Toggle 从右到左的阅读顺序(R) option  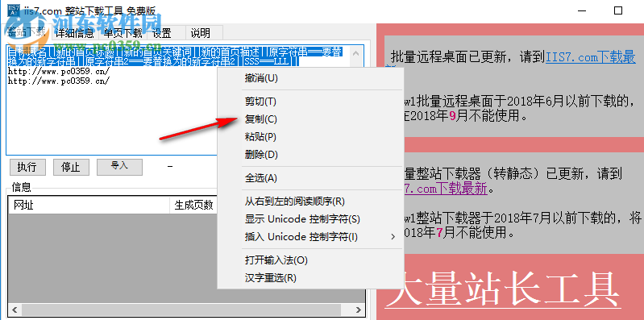click(310, 202)
